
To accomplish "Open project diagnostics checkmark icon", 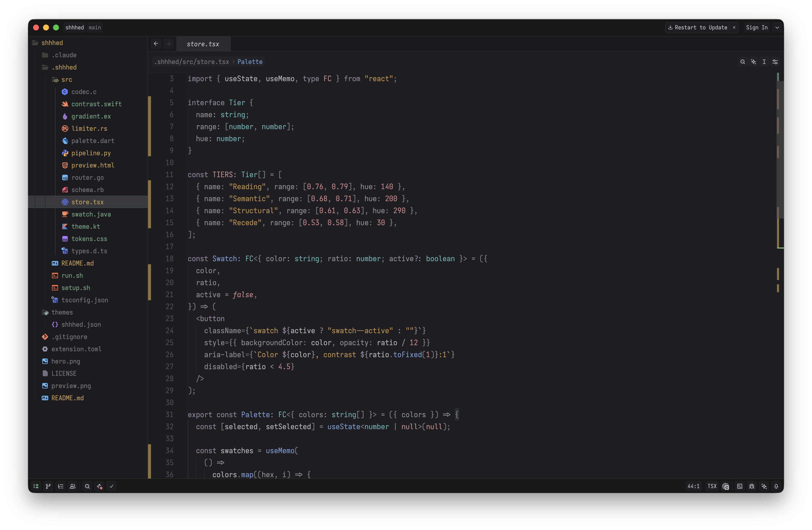I will point(111,486).
